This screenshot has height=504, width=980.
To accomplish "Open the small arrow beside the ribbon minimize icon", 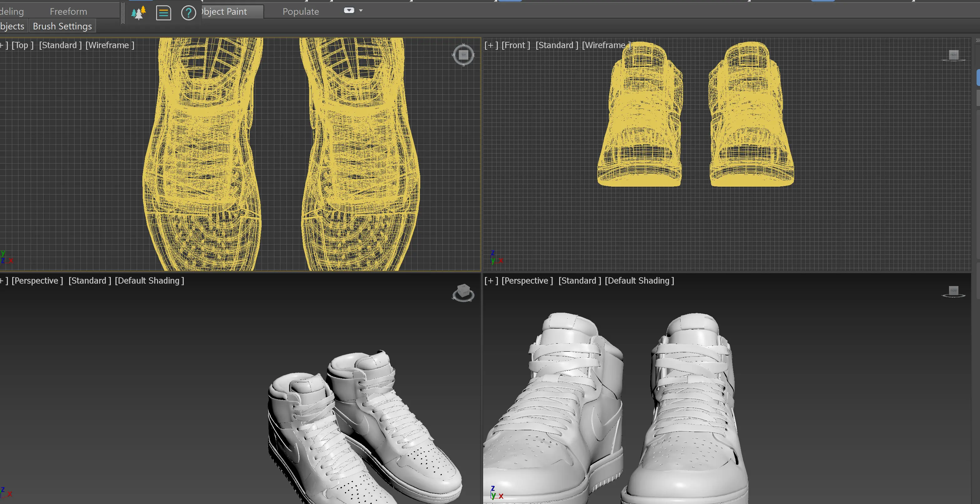I will (361, 11).
